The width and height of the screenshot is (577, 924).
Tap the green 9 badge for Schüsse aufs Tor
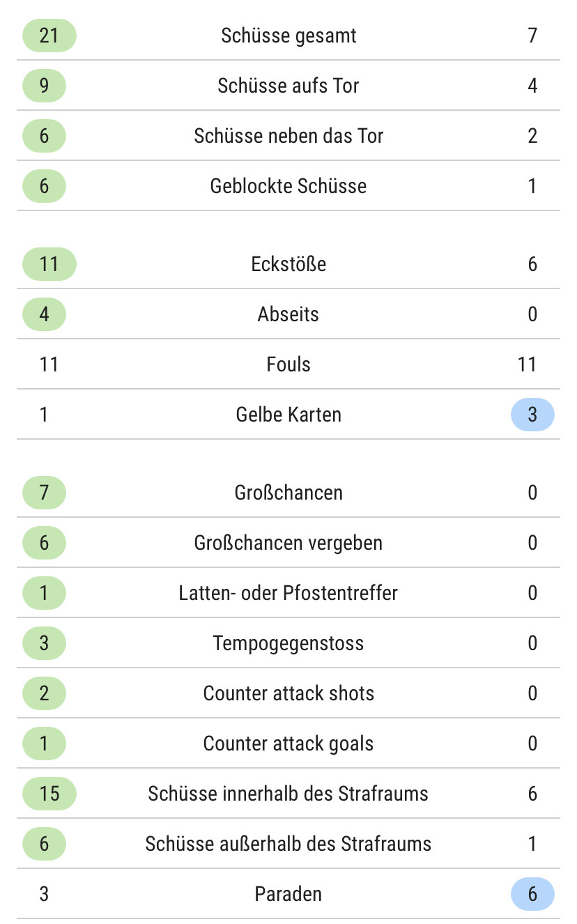point(44,86)
